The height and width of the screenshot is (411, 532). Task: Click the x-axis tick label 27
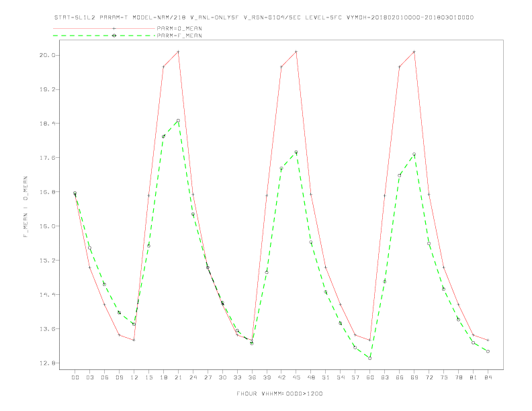click(208, 377)
